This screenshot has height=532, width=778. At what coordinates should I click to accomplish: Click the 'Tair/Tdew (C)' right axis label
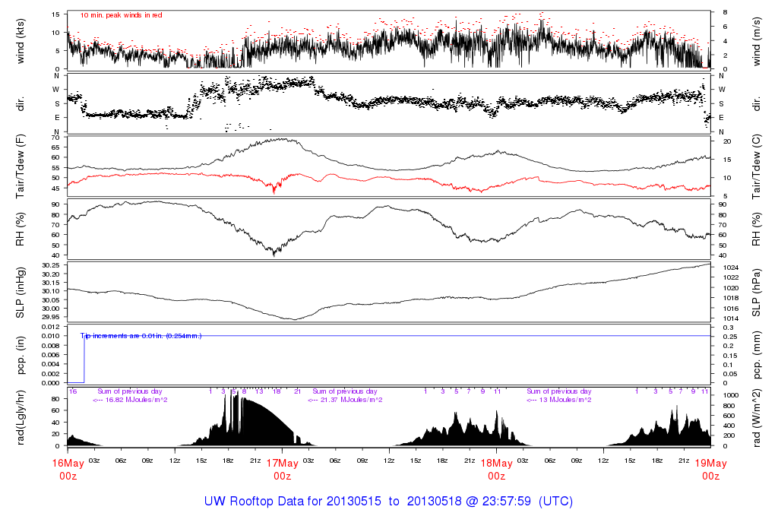click(756, 166)
